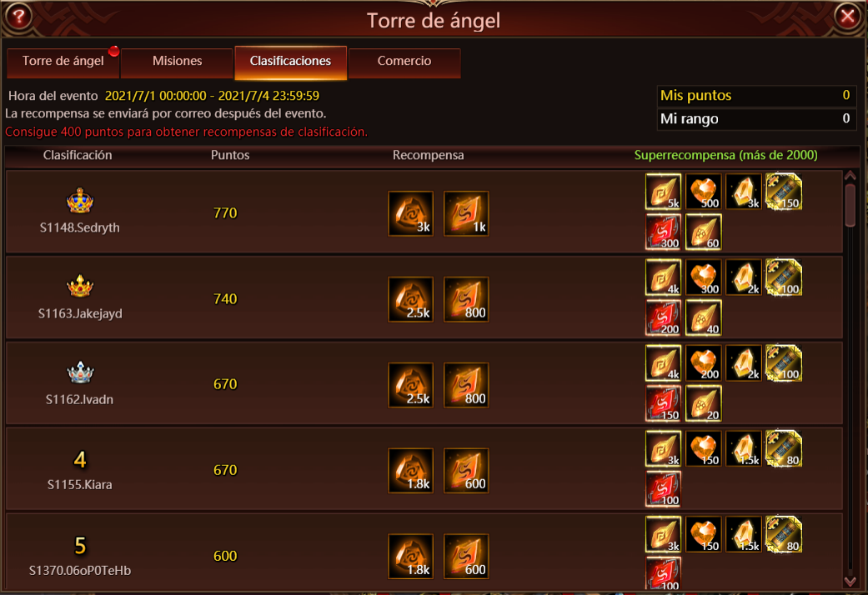
Task: Click the ranking list scrollbar thumb
Action: tap(850, 205)
